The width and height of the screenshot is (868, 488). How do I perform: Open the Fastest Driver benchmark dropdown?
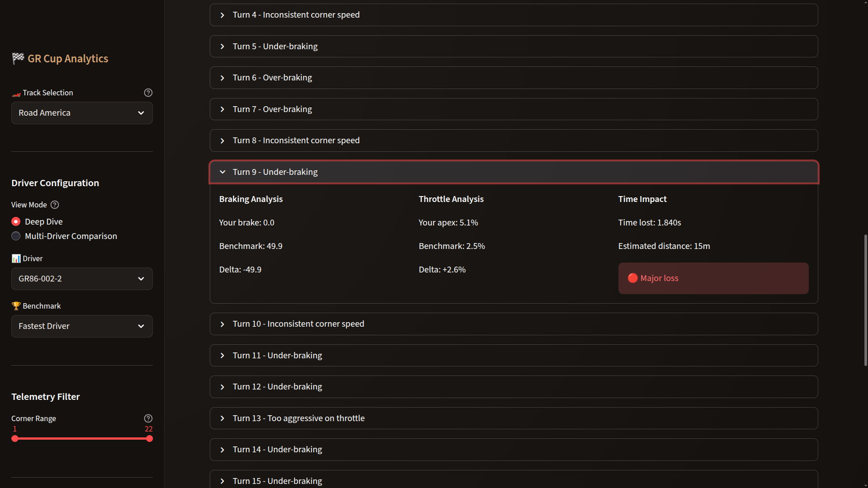point(82,326)
